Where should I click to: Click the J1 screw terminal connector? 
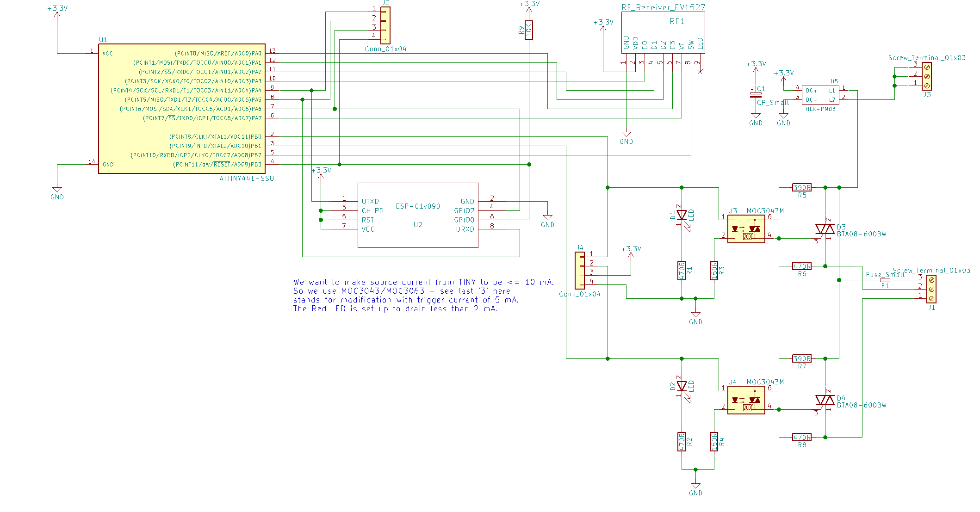click(x=931, y=289)
